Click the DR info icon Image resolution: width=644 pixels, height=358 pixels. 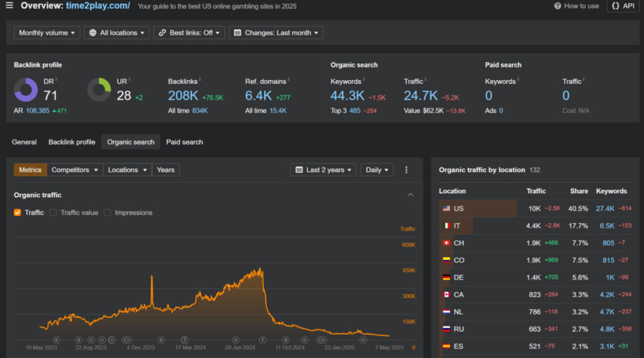tap(56, 80)
